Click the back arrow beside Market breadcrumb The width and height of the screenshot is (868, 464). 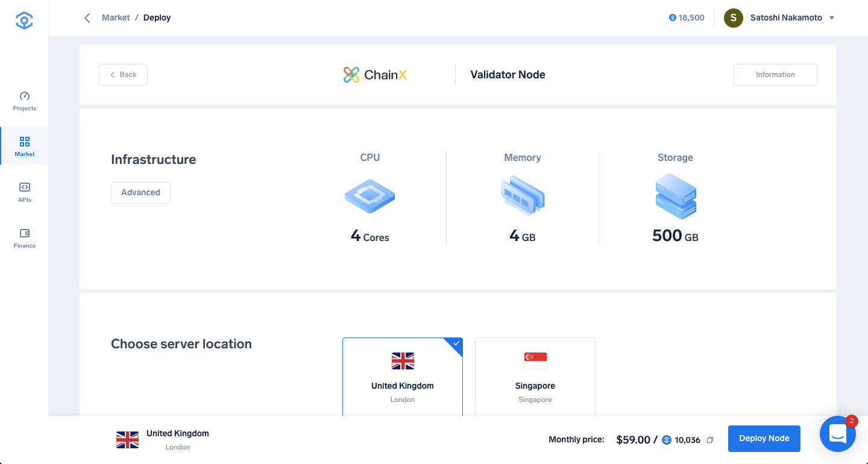(87, 17)
